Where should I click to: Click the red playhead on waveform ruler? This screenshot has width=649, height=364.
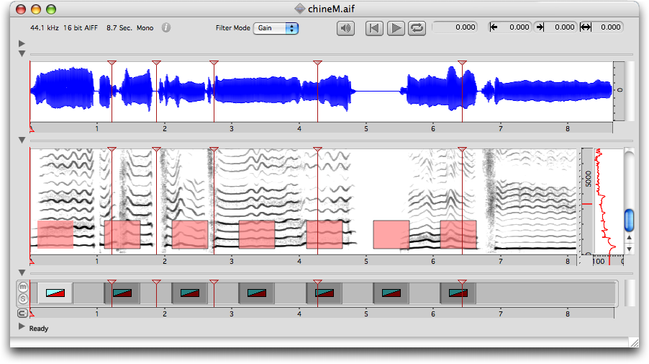point(31,129)
